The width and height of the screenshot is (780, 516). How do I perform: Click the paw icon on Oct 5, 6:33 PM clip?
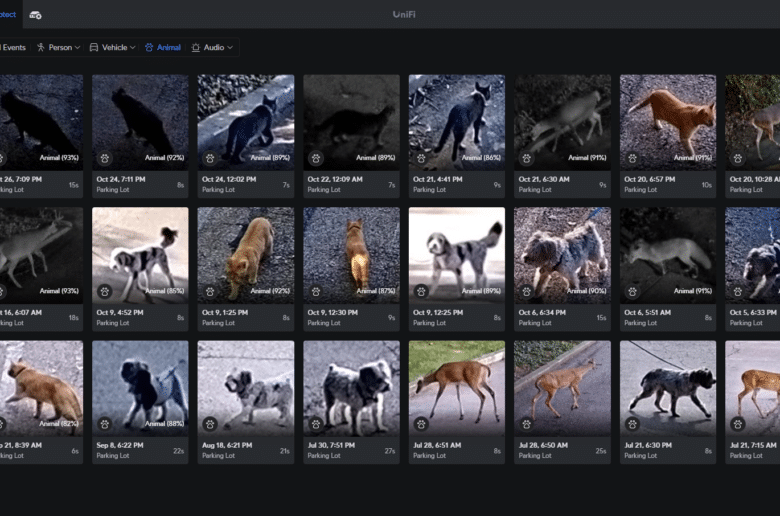tap(738, 292)
